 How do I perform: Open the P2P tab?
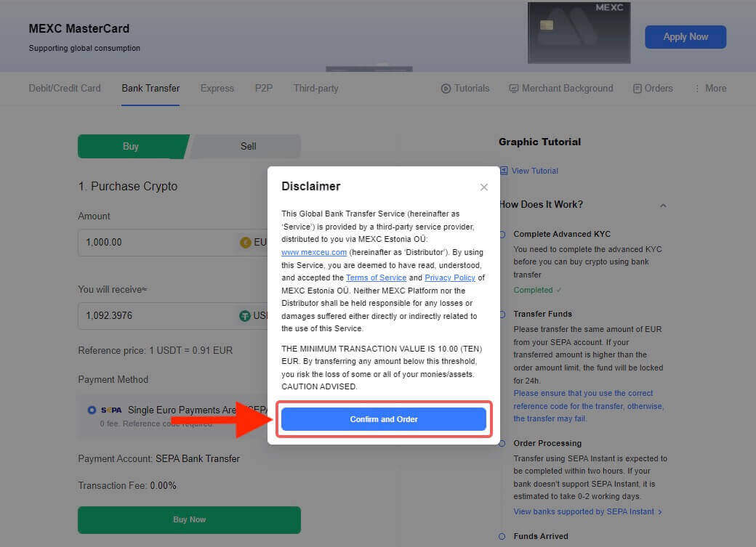click(264, 88)
